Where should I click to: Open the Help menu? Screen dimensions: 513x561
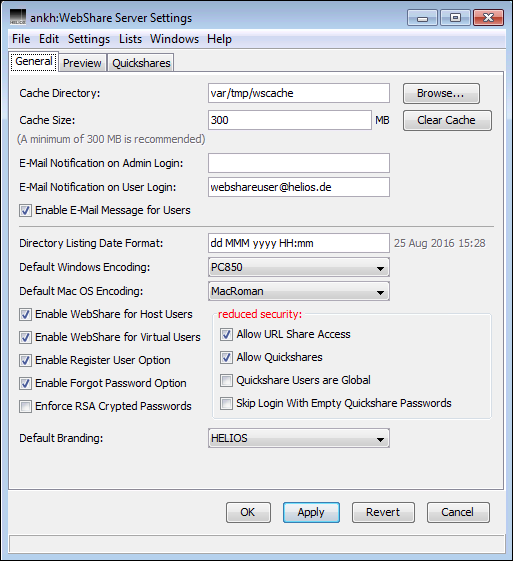click(219, 39)
